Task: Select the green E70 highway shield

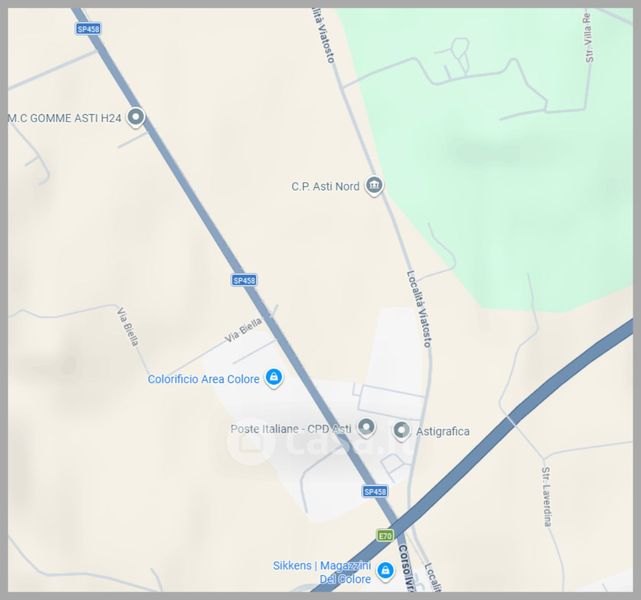Action: (385, 535)
